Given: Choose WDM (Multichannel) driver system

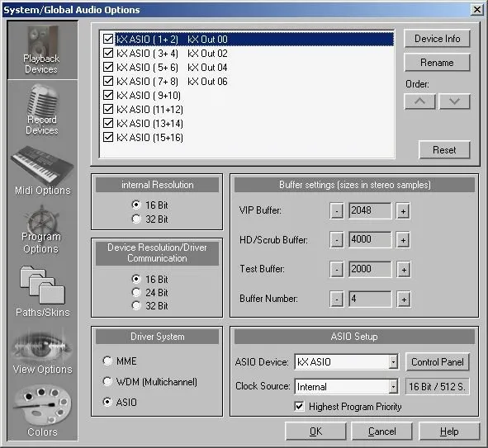Looking at the screenshot, I should 107,381.
